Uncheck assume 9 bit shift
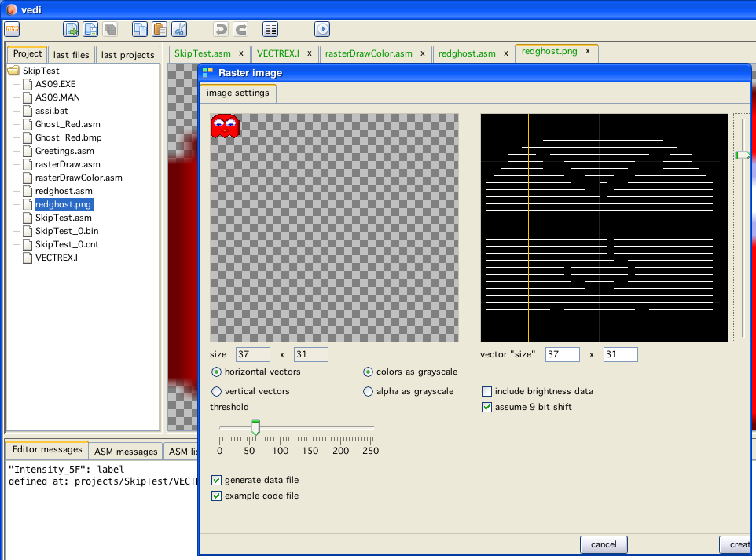Screen dimensions: 756x560 point(487,407)
